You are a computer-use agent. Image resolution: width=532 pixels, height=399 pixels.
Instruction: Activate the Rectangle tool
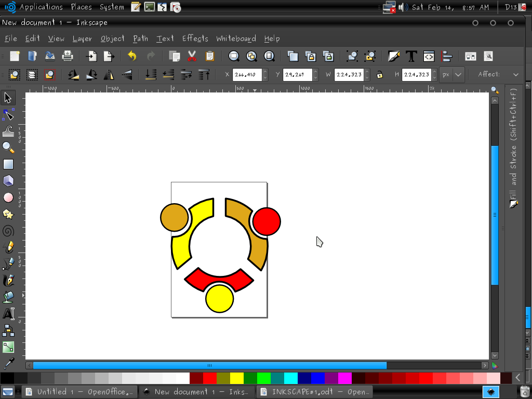(x=8, y=164)
